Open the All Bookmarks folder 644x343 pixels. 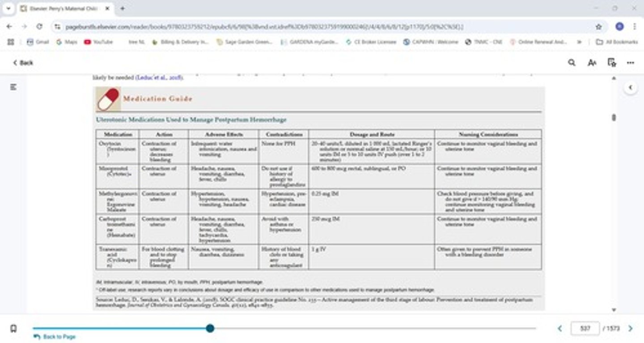click(x=617, y=42)
